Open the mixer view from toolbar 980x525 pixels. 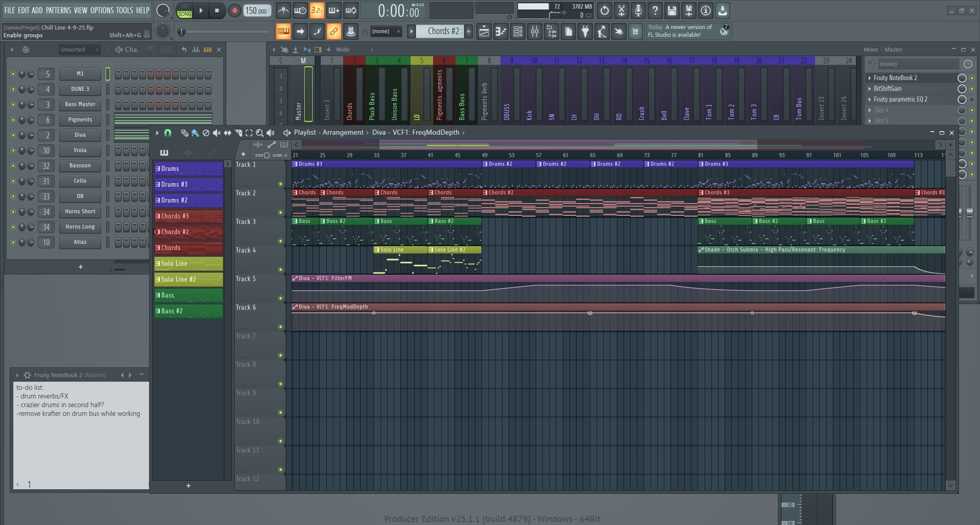tap(535, 32)
